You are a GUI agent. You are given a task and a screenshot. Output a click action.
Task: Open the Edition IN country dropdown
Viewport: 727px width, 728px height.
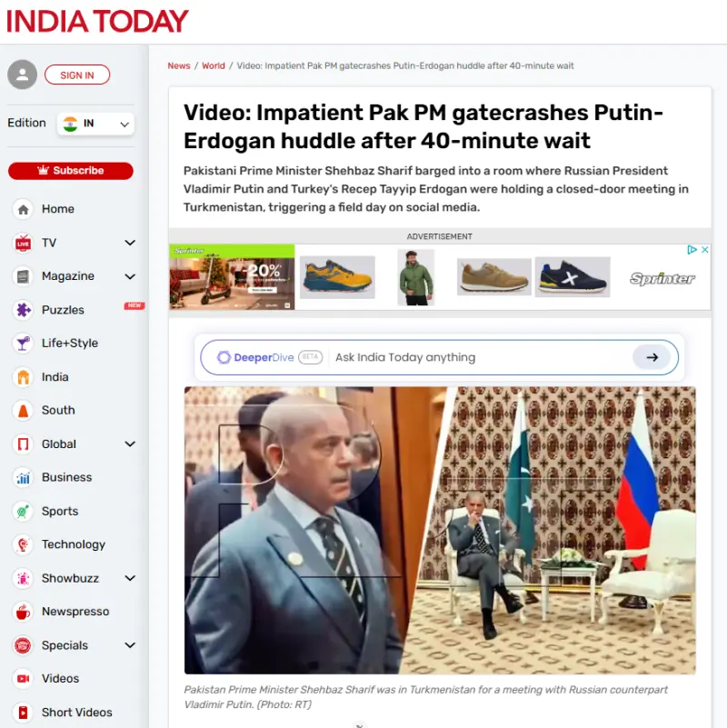[96, 124]
